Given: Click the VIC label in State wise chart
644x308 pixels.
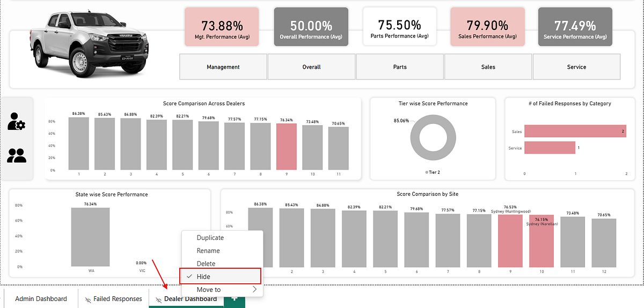Looking at the screenshot, I should click(142, 271).
